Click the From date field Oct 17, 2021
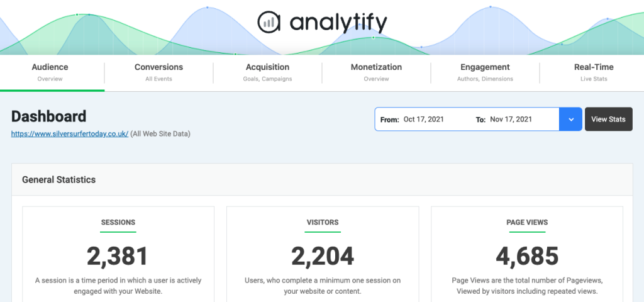The image size is (644, 302). point(423,119)
